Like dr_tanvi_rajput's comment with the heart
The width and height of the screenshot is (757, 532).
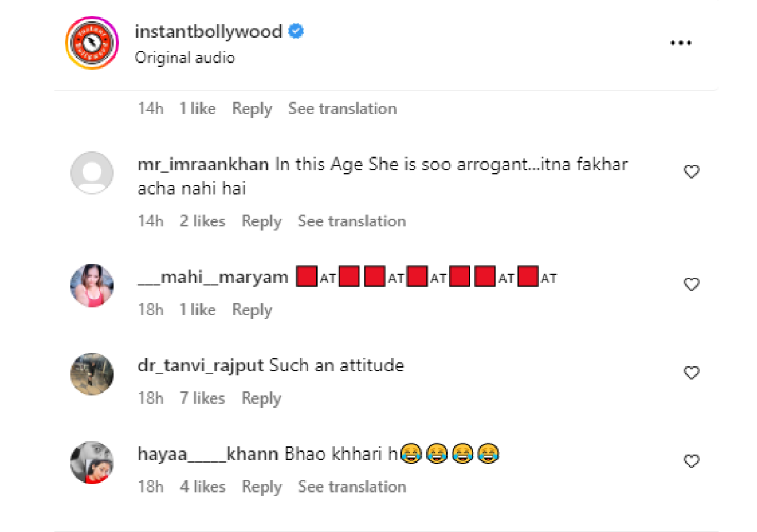point(691,373)
